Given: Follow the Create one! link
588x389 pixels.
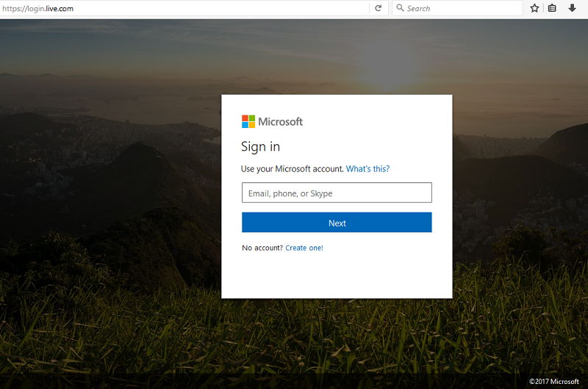Looking at the screenshot, I should point(304,248).
